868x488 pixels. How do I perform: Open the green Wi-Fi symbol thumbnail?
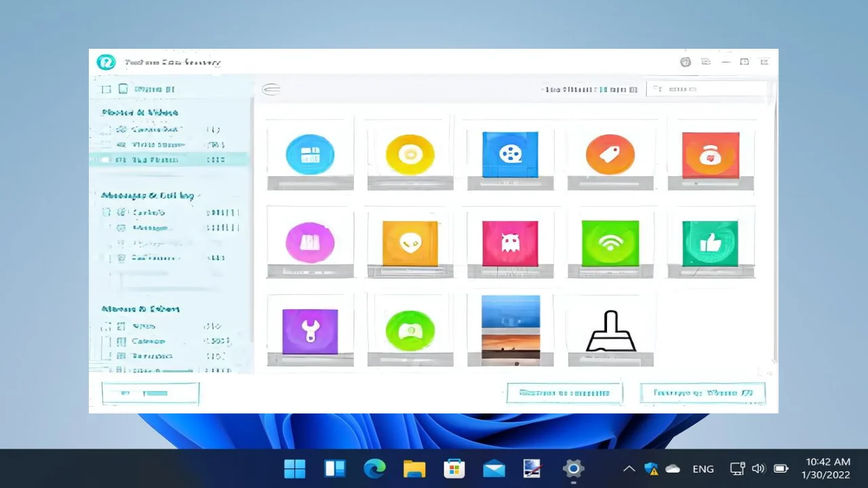(x=610, y=242)
